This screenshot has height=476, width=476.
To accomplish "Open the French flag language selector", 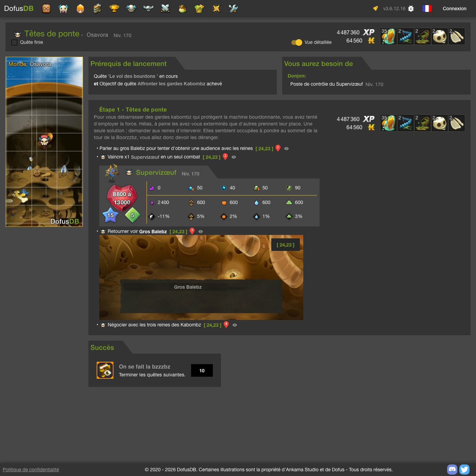I will [x=427, y=8].
